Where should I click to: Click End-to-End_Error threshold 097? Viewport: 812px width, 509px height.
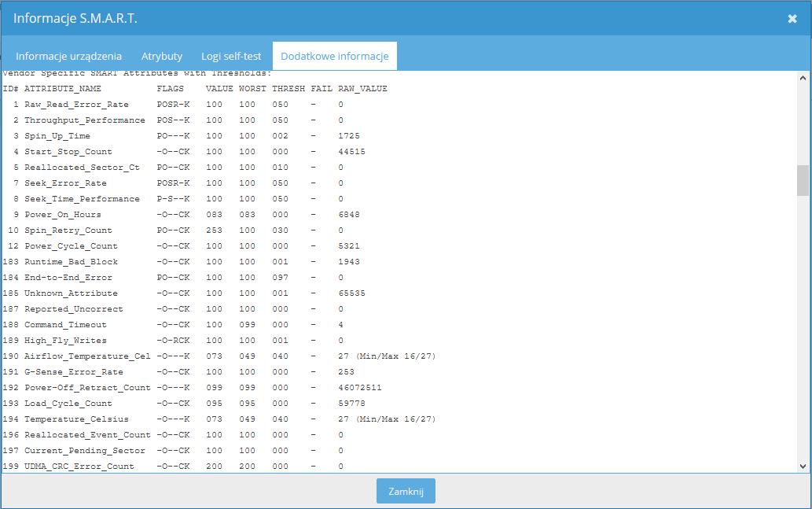pyautogui.click(x=281, y=278)
